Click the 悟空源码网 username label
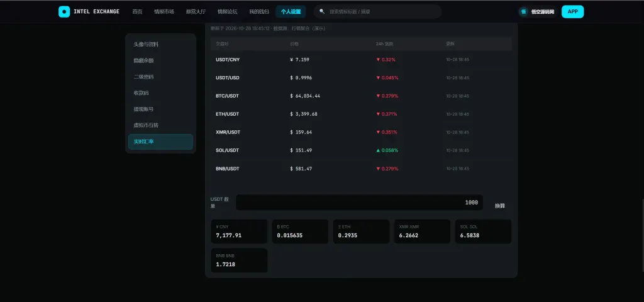 click(543, 11)
